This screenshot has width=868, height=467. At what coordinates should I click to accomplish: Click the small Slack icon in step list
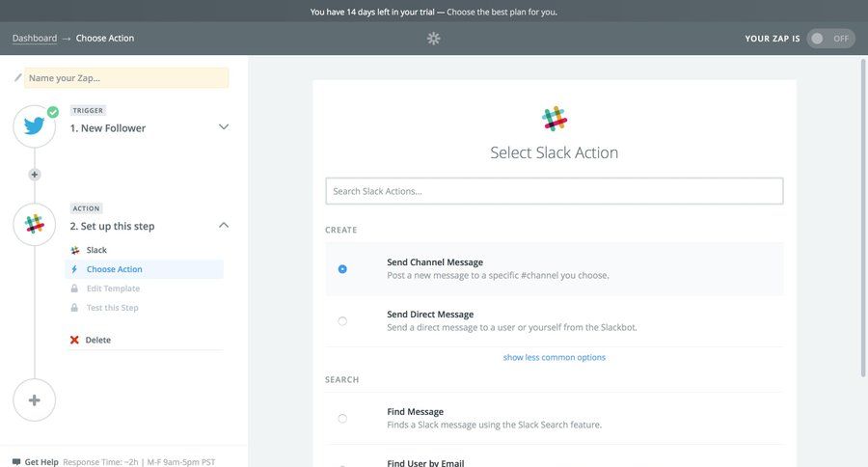74,250
